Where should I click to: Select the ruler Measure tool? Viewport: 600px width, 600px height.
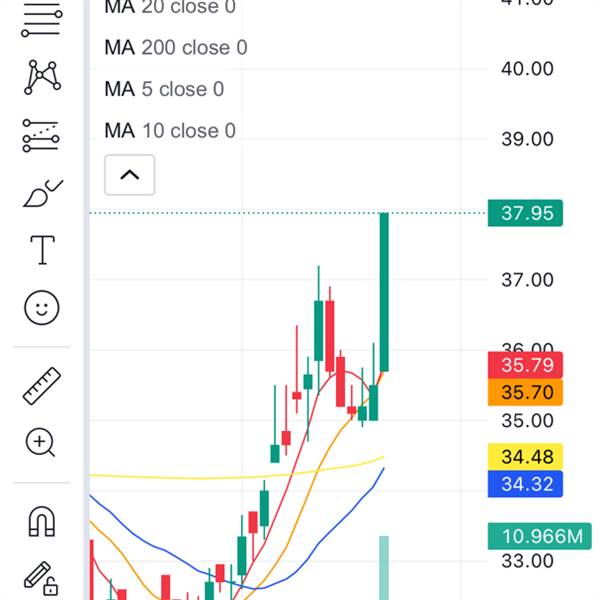pyautogui.click(x=42, y=386)
